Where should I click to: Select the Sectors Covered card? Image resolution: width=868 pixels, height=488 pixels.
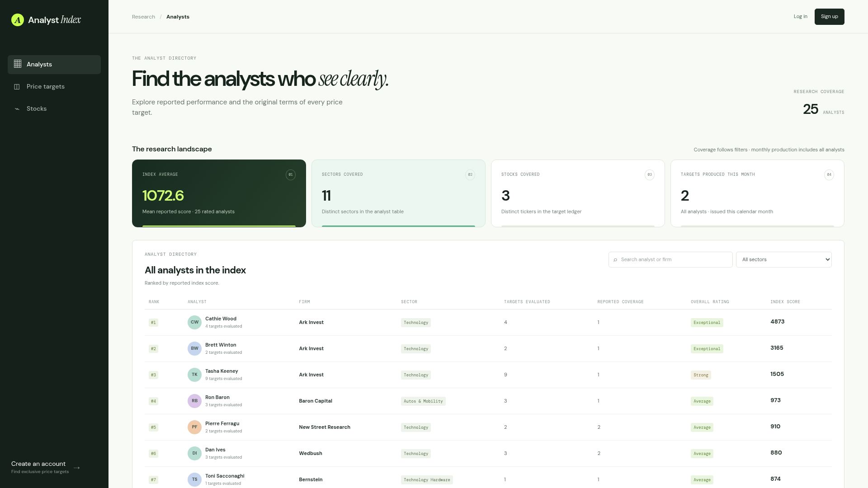pos(398,193)
